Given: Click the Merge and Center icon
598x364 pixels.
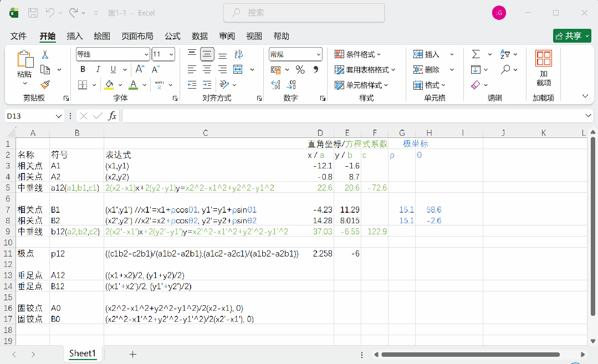Looking at the screenshot, I should click(238, 69).
